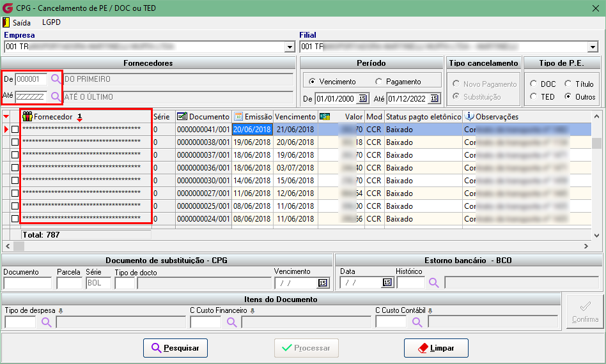Image resolution: width=606 pixels, height=364 pixels.
Task: Click the Confirma button
Action: pyautogui.click(x=585, y=312)
